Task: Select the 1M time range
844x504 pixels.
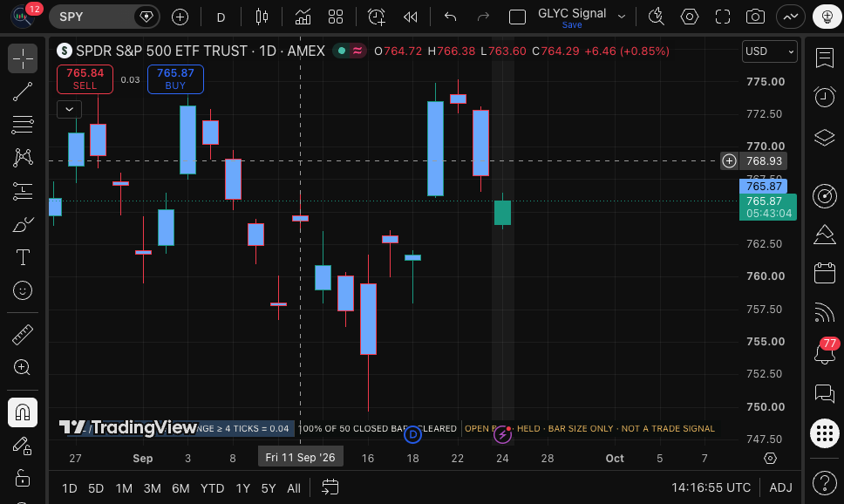Action: (x=124, y=488)
